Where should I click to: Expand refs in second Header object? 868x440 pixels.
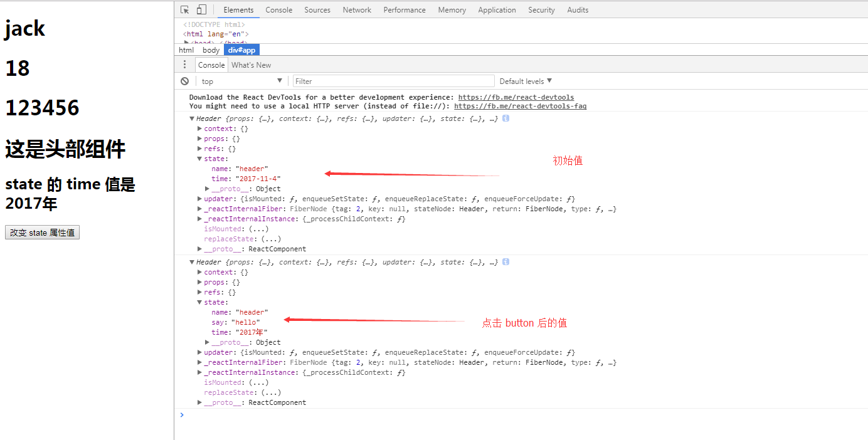tap(200, 292)
